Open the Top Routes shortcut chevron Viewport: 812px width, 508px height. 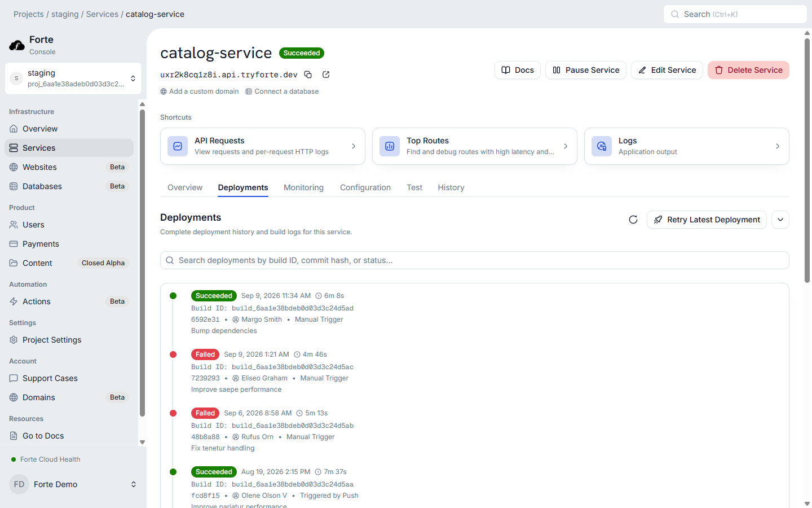[566, 146]
